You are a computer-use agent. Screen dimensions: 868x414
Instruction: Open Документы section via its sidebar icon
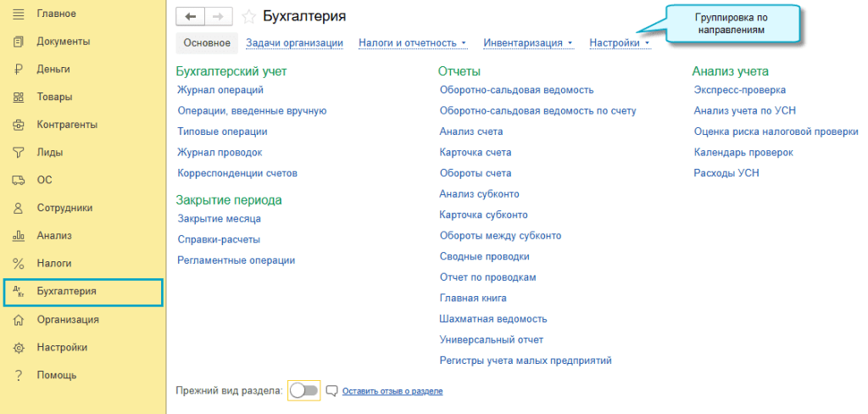coord(18,42)
